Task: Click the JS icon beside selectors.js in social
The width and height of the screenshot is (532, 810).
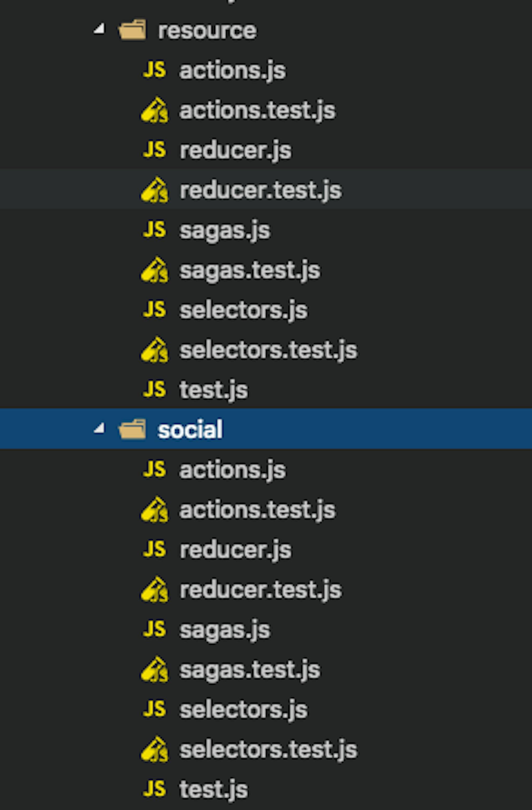Action: (x=155, y=708)
